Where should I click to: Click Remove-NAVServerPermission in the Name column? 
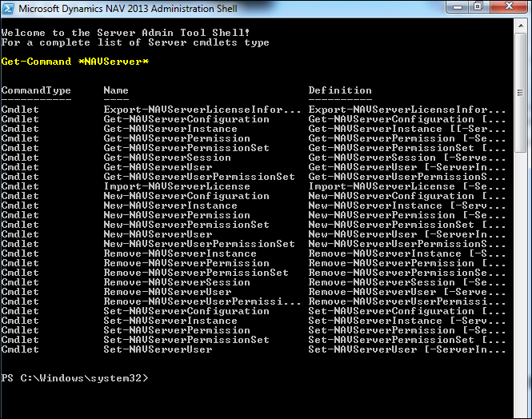pyautogui.click(x=186, y=263)
